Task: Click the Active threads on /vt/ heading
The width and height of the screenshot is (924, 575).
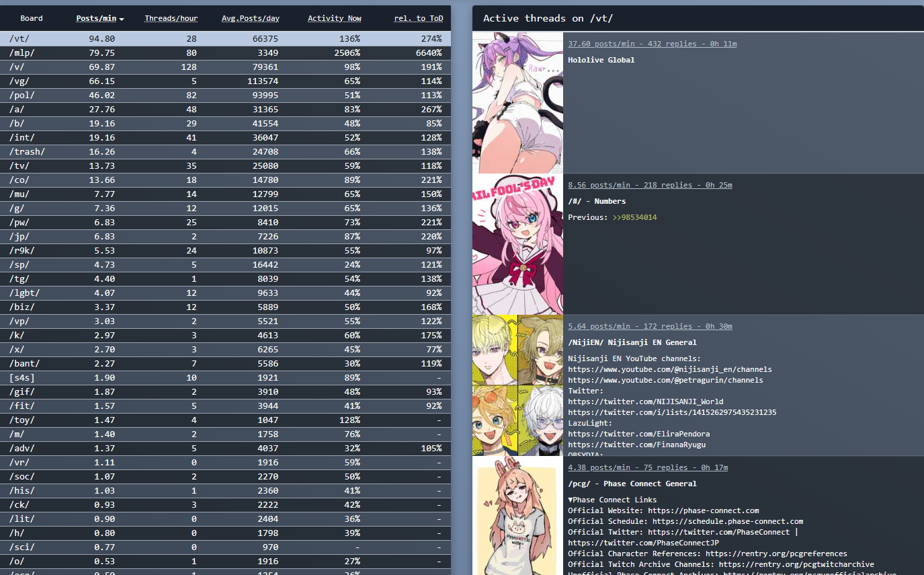Action: tap(548, 18)
